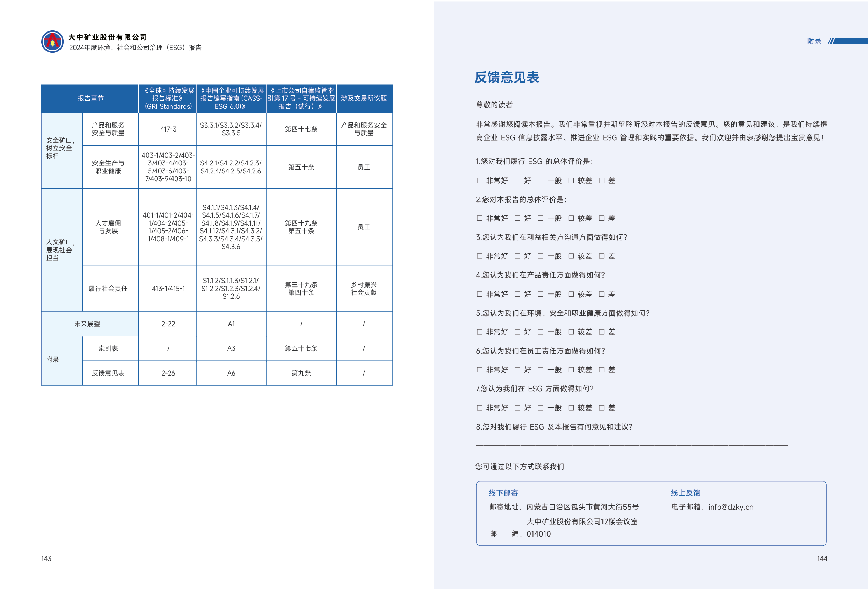The width and height of the screenshot is (868, 589).
Task: Check 较差 for question 4 product responsibility
Action: coord(571,294)
